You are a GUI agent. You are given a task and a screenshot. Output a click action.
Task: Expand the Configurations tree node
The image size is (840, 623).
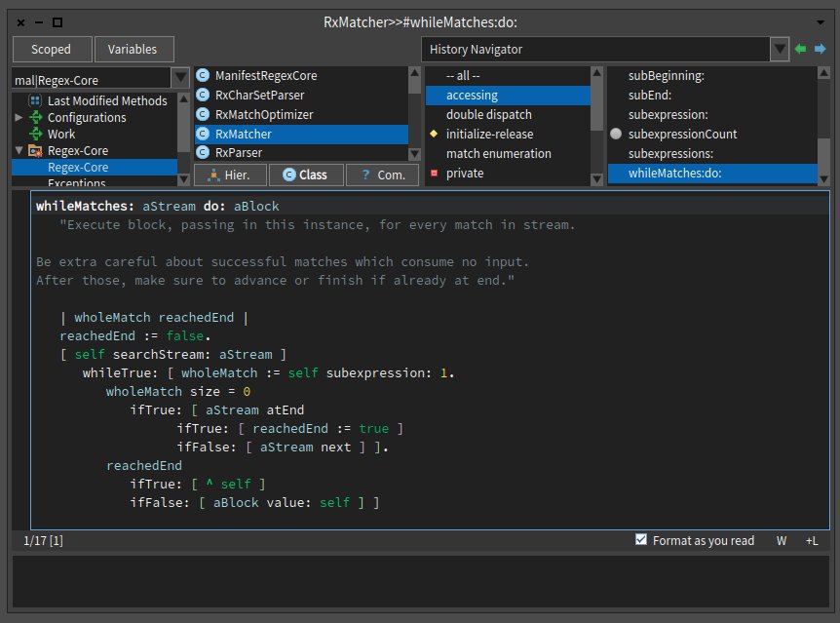(19, 117)
